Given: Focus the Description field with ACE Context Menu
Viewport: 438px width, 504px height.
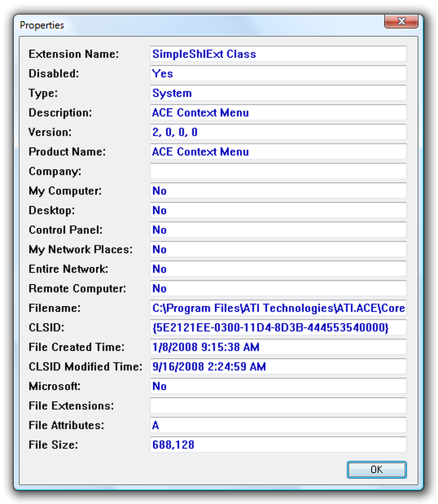Looking at the screenshot, I should [x=278, y=112].
